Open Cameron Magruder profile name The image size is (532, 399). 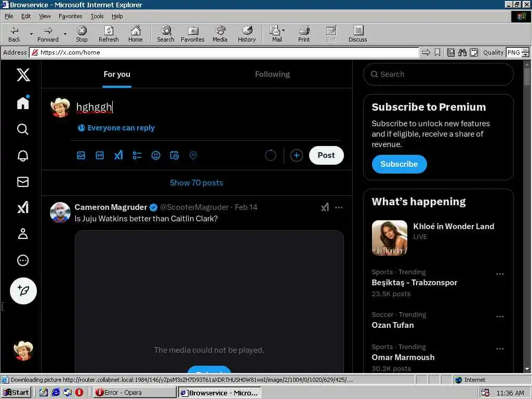pyautogui.click(x=111, y=207)
